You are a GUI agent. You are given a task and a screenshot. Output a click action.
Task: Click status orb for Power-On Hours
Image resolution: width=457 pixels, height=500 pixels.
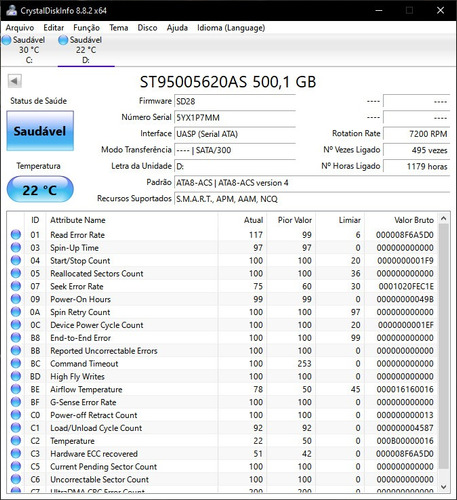pos(16,299)
